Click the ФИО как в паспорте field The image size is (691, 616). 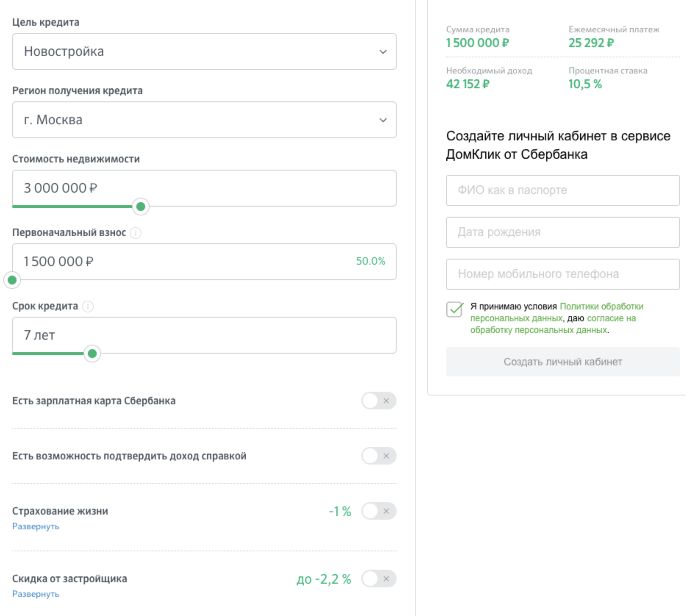click(x=563, y=190)
